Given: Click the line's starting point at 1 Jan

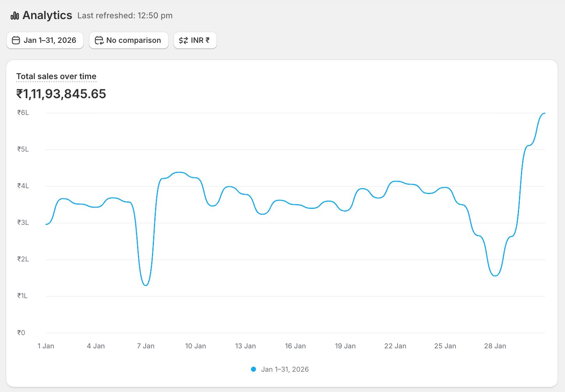Looking at the screenshot, I should [46, 224].
